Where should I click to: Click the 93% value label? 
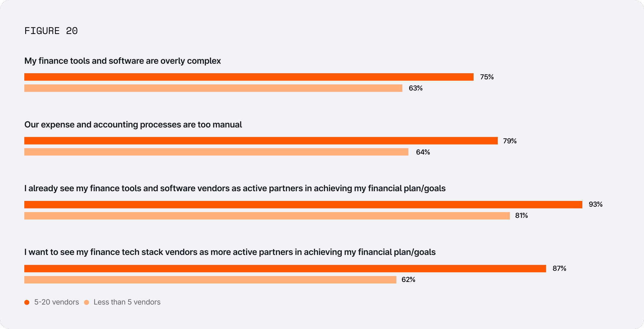coord(595,205)
